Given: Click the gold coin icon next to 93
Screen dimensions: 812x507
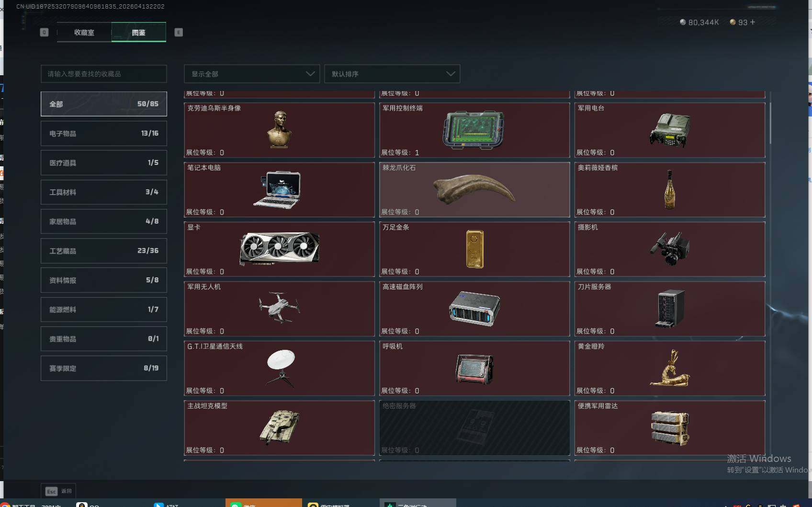Looking at the screenshot, I should click(x=733, y=22).
